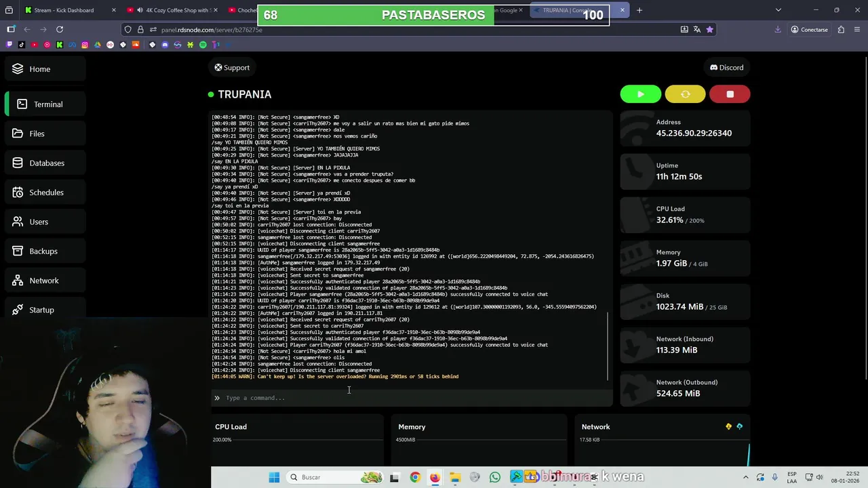Copy server address 45.236.90.29:26340
Screen dimensions: 868x488
[x=694, y=133]
